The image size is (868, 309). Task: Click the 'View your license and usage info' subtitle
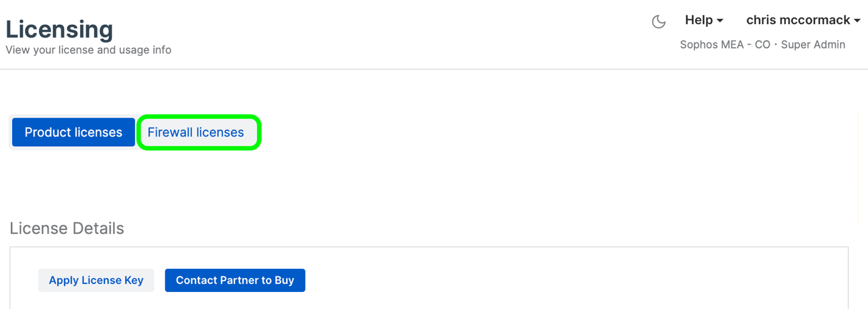coord(89,50)
